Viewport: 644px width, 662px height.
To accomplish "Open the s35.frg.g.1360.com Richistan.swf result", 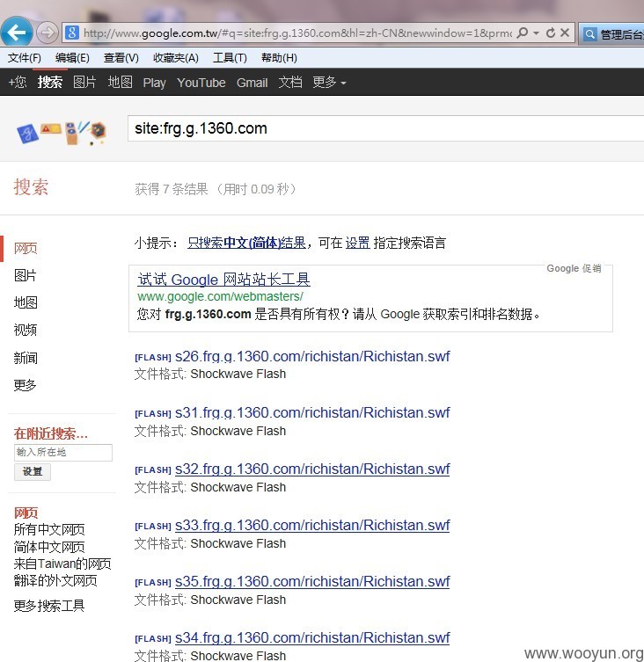I will click(312, 581).
